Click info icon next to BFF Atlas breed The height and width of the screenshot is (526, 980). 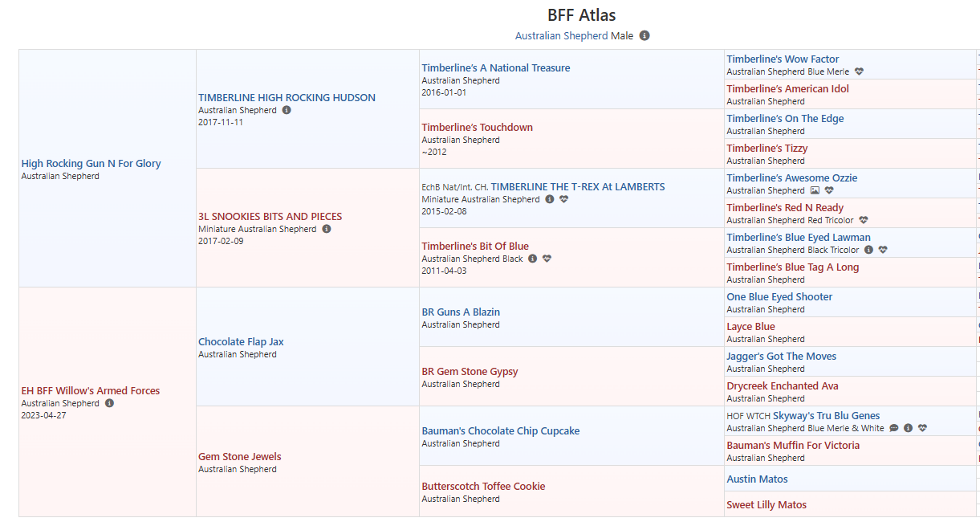[645, 36]
